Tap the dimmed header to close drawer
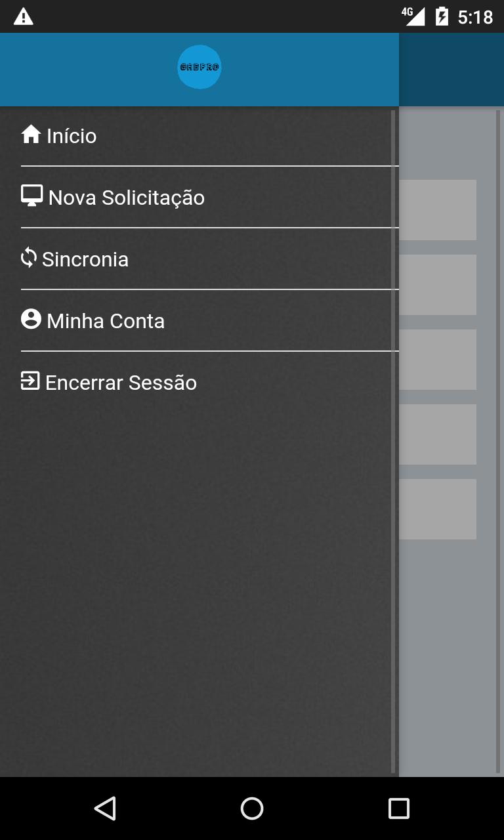Viewport: 504px width, 840px height. (x=451, y=70)
